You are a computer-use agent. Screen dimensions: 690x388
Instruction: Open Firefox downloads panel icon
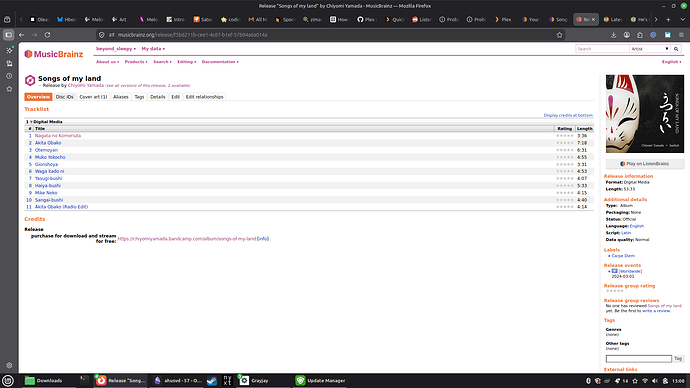[613, 35]
